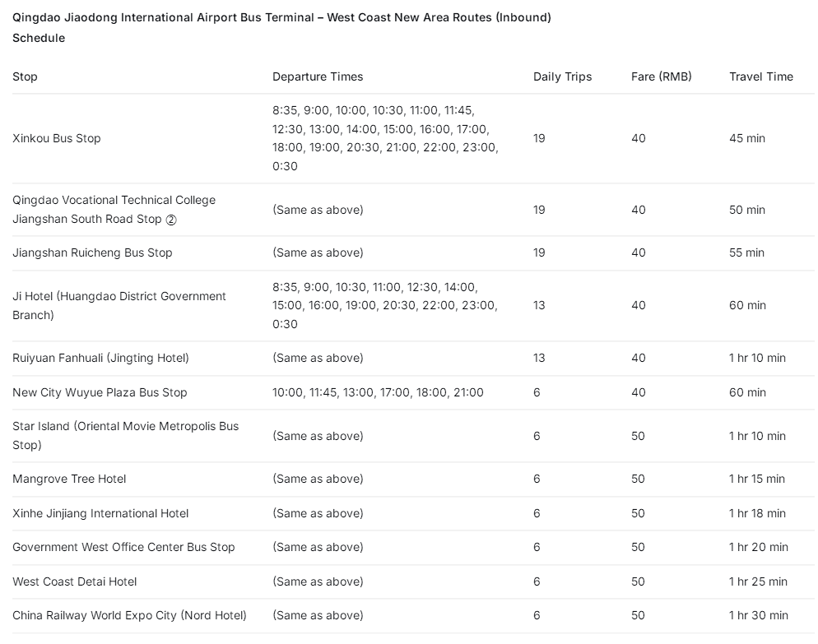Screen dimensions: 818x644
Task: Select the Fare (RMB) column header
Action: point(661,76)
